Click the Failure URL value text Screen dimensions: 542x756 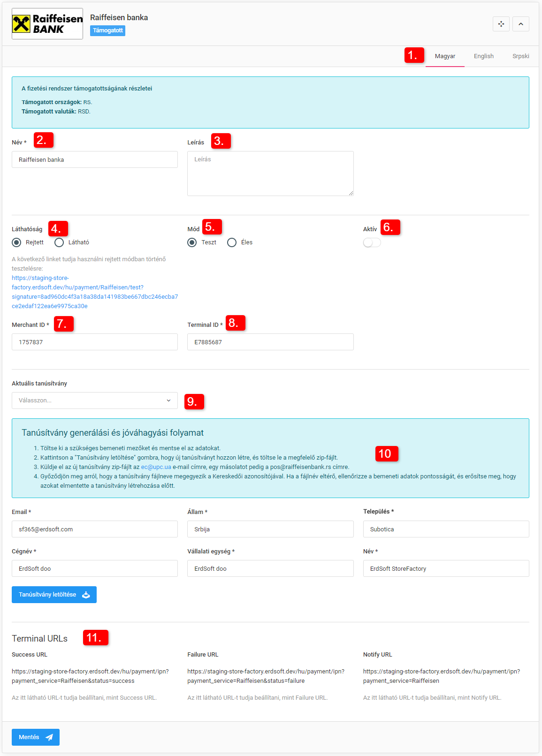click(266, 676)
